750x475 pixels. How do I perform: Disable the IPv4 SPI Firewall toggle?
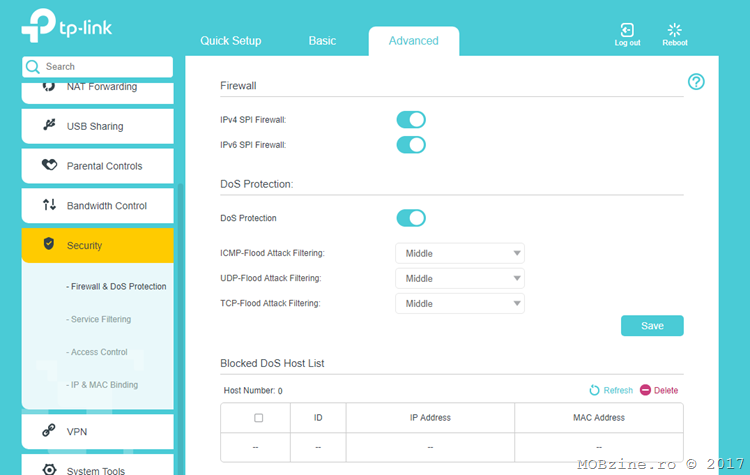[411, 120]
